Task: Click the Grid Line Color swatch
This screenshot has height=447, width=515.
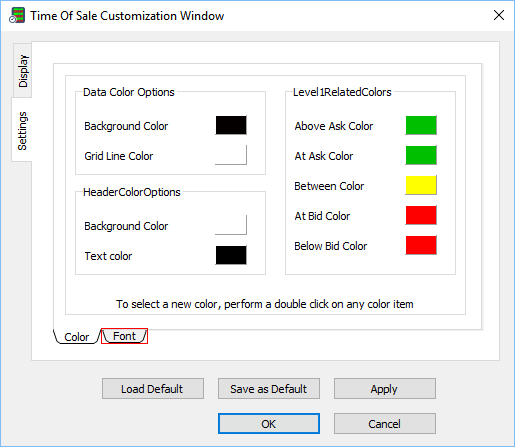Action: point(231,155)
